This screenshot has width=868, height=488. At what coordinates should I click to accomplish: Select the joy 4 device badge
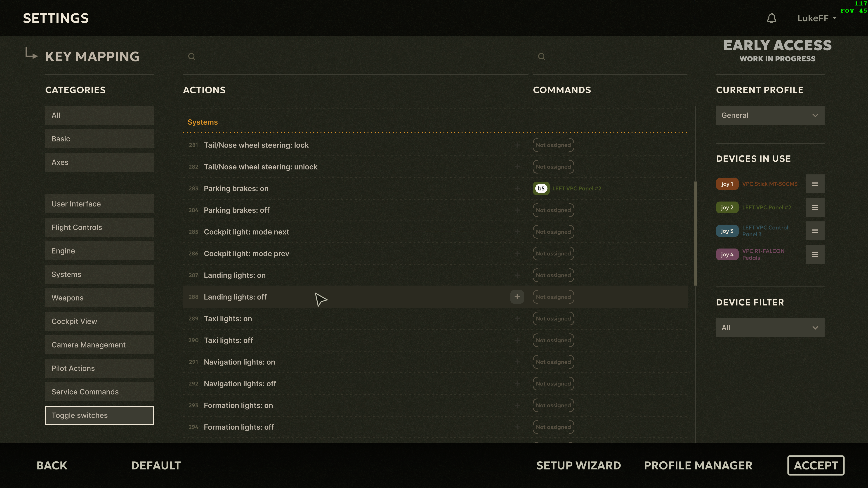727,255
